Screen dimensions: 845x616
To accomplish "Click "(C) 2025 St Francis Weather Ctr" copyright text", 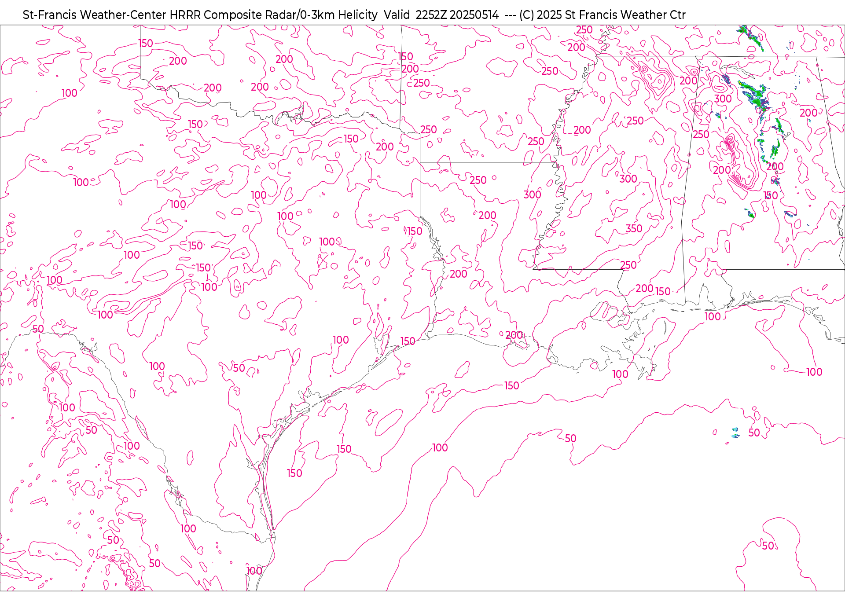I will (602, 15).
